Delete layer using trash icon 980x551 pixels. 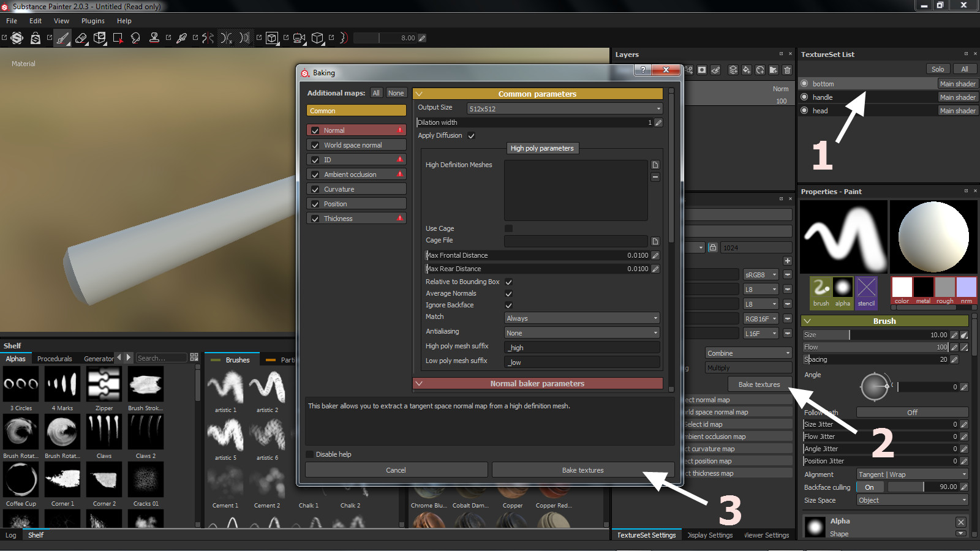click(x=788, y=70)
